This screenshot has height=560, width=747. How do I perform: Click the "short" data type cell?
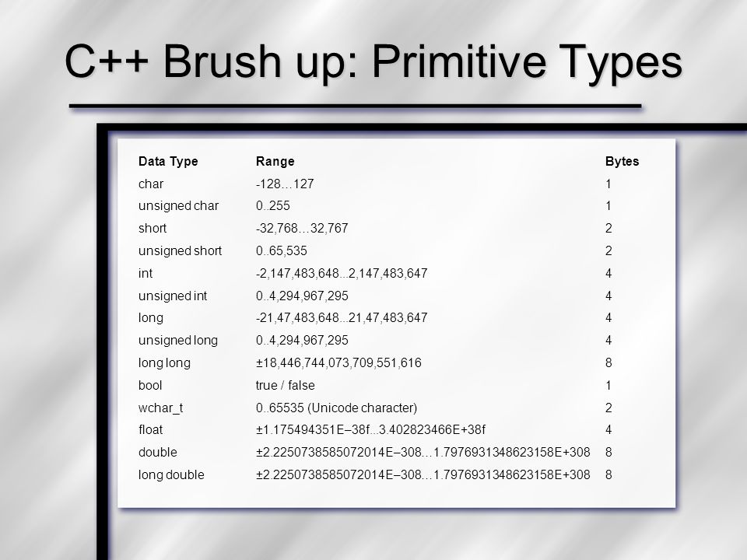point(153,228)
